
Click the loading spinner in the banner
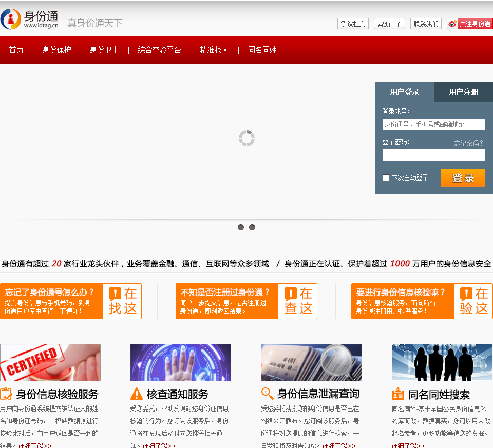[x=246, y=138]
